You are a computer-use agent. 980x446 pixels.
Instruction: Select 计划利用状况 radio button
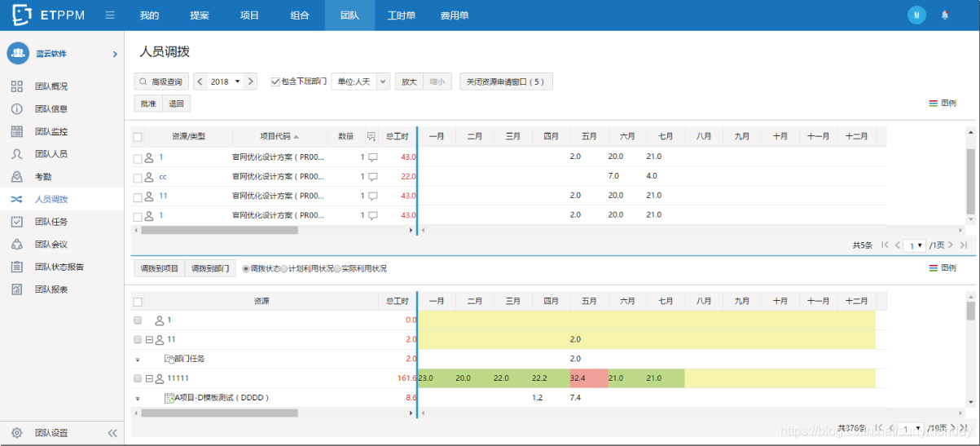click(x=284, y=269)
